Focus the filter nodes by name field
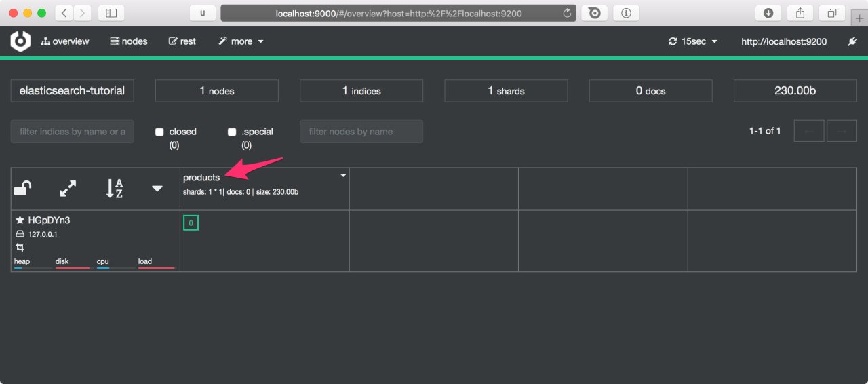 pos(361,132)
